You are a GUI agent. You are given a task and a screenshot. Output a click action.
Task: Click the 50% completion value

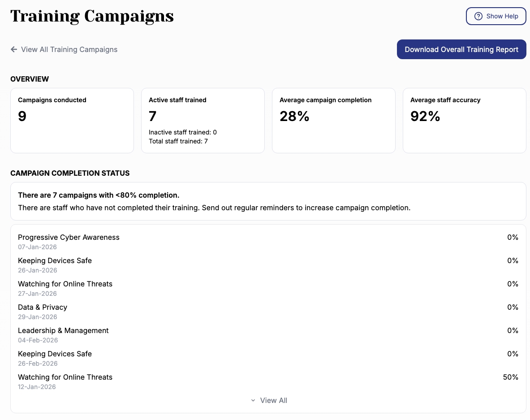point(510,377)
